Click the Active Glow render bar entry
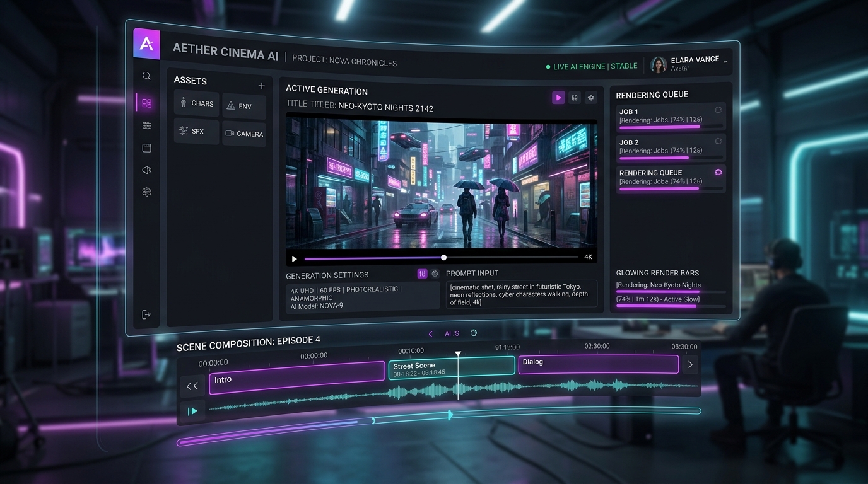The image size is (868, 484). tap(671, 302)
